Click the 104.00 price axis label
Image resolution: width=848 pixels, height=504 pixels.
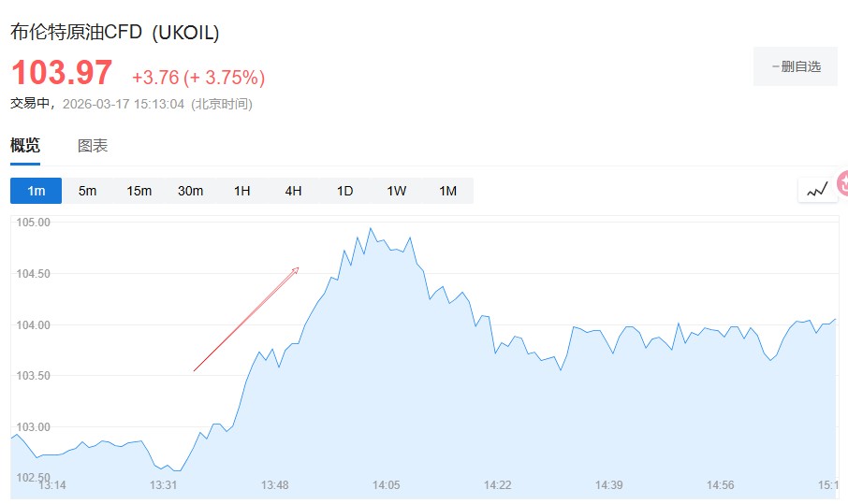[33, 325]
